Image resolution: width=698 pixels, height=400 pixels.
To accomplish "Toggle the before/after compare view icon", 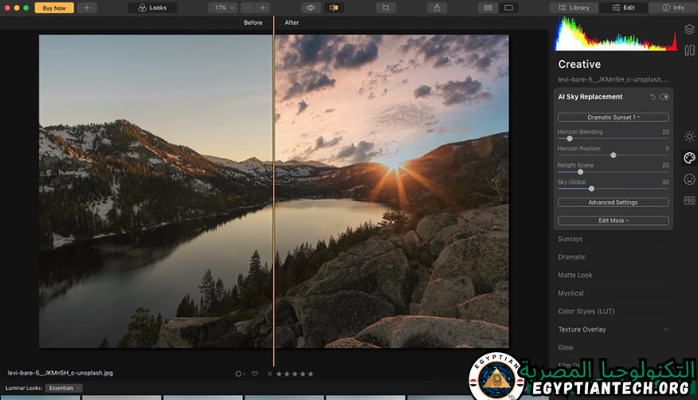I will click(x=334, y=7).
